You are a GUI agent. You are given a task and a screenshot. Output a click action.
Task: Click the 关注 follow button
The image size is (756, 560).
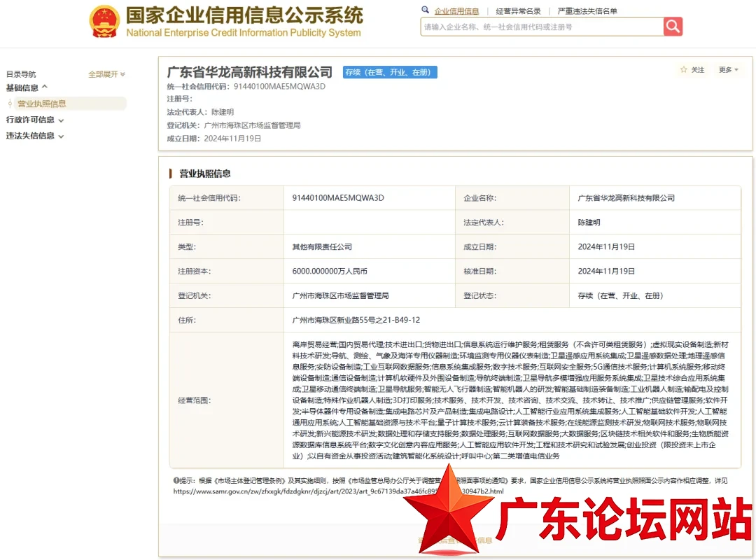[x=692, y=70]
